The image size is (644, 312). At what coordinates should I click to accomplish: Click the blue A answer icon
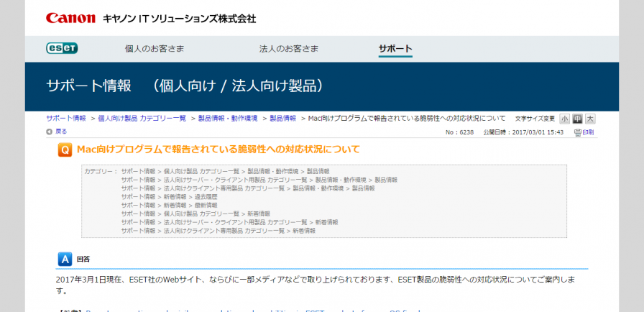pyautogui.click(x=65, y=260)
